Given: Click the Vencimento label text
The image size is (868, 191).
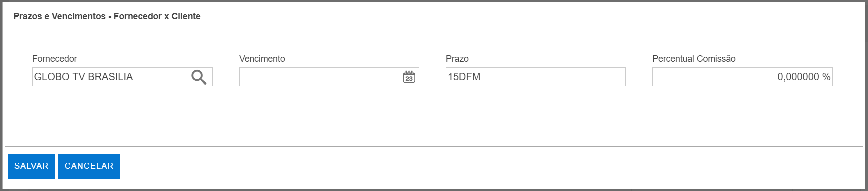Looking at the screenshot, I should click(x=262, y=59).
